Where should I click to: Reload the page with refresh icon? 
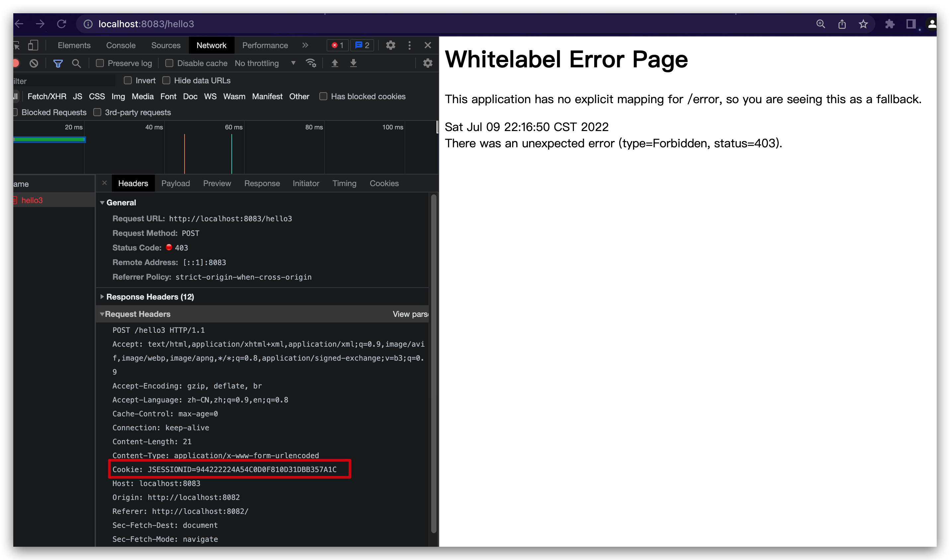pos(61,24)
